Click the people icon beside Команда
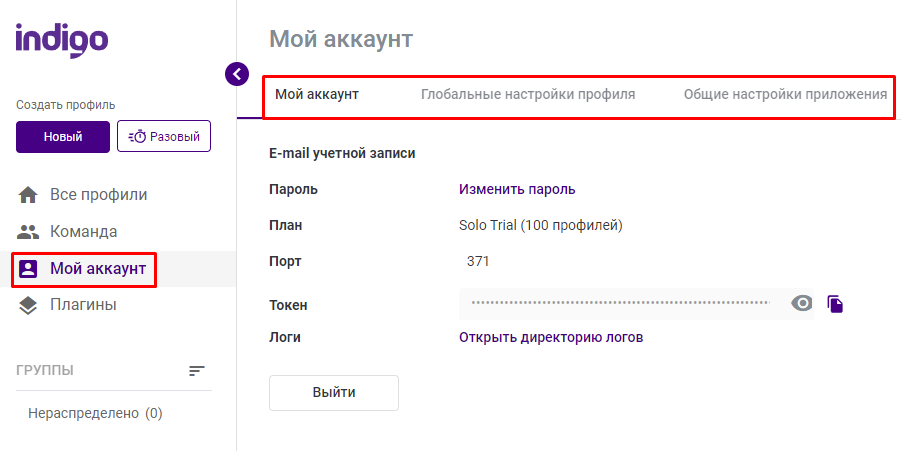 pyautogui.click(x=28, y=232)
